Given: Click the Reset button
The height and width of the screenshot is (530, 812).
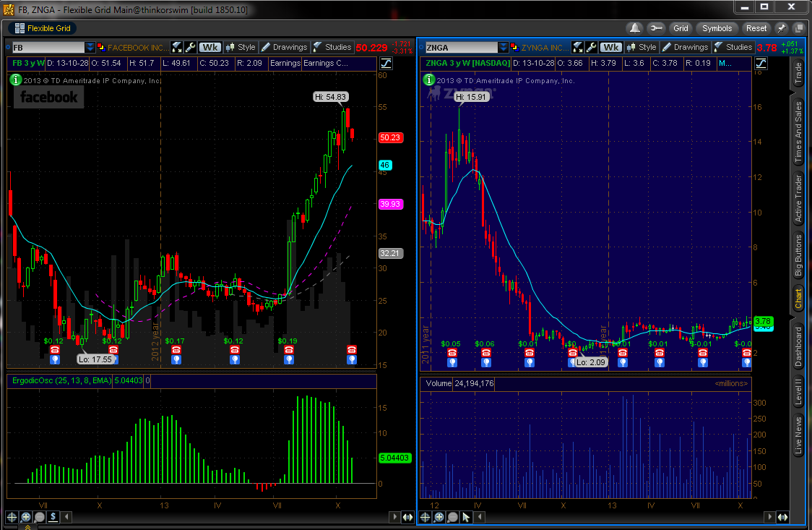Looking at the screenshot, I should click(x=756, y=28).
